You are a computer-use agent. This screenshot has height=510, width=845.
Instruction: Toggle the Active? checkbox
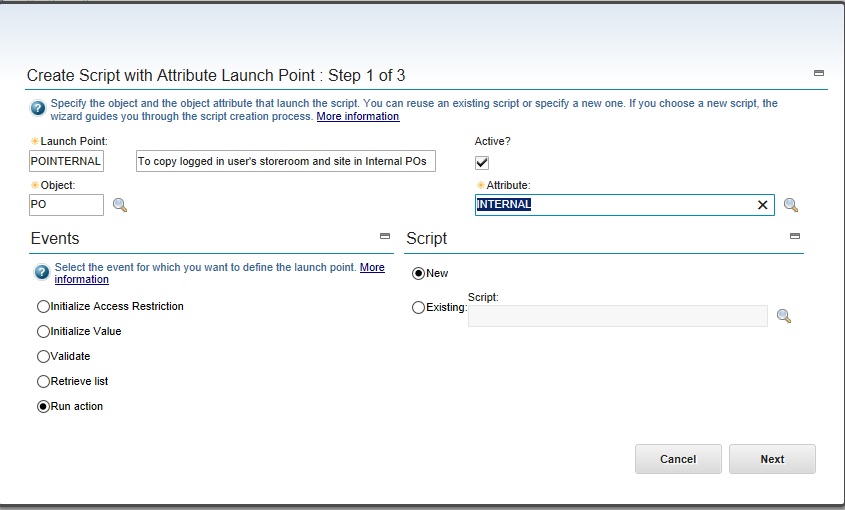(482, 163)
